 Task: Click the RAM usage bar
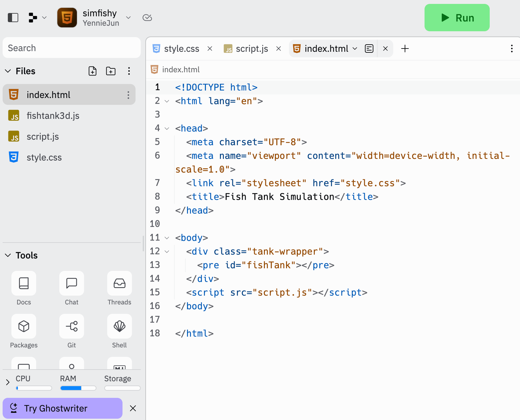(x=78, y=388)
